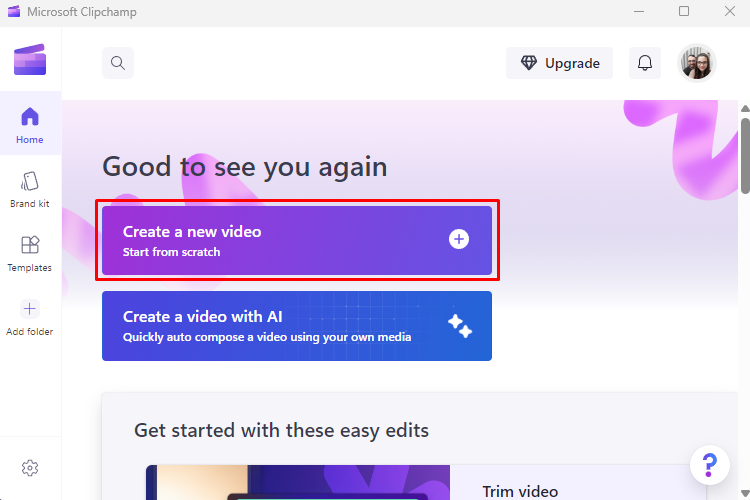750x500 pixels.
Task: Click Create a new video button
Action: pos(297,240)
